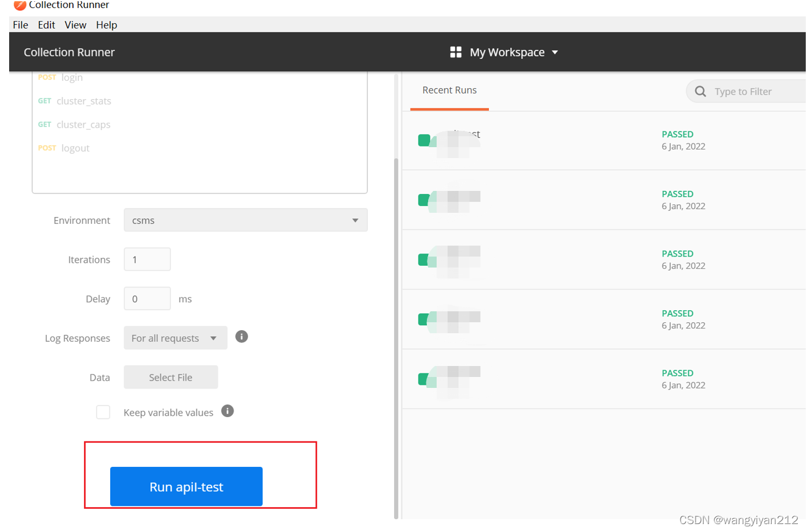
Task: Select the POST login request
Action: (60, 77)
